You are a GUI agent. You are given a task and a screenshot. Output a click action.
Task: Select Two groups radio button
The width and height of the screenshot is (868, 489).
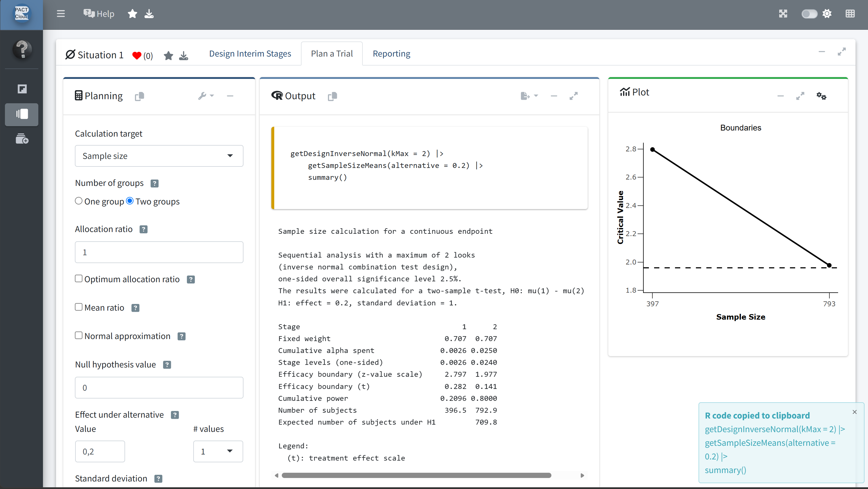tap(130, 201)
